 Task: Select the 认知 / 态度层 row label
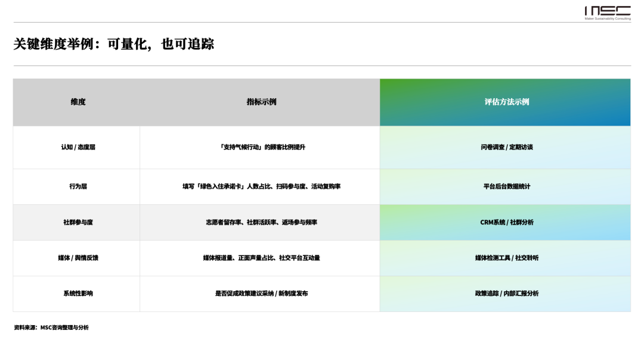pyautogui.click(x=78, y=147)
